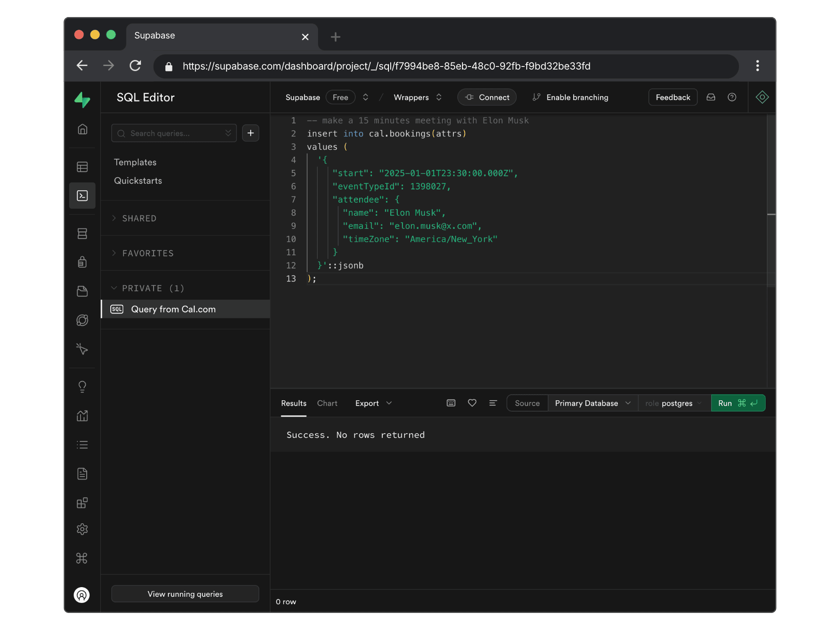Image resolution: width=840 pixels, height=630 pixels.
Task: Expand the FAVORITES queries section
Action: pos(143,253)
